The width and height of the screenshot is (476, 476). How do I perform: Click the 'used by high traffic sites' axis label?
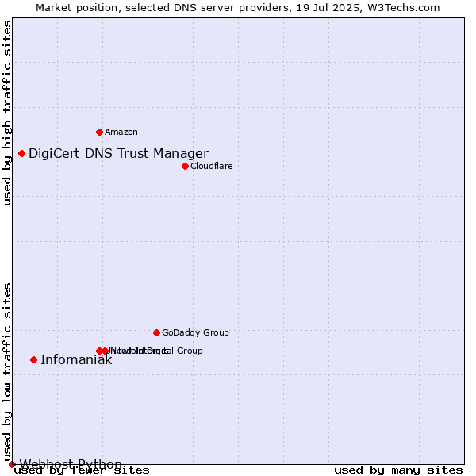(x=7, y=113)
